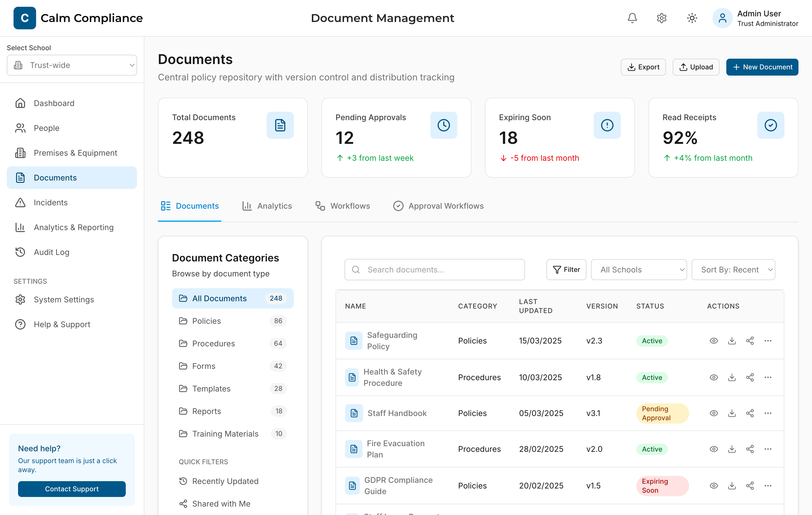The image size is (812, 515).
Task: Apply the Shared with Me filter
Action: (x=233, y=503)
